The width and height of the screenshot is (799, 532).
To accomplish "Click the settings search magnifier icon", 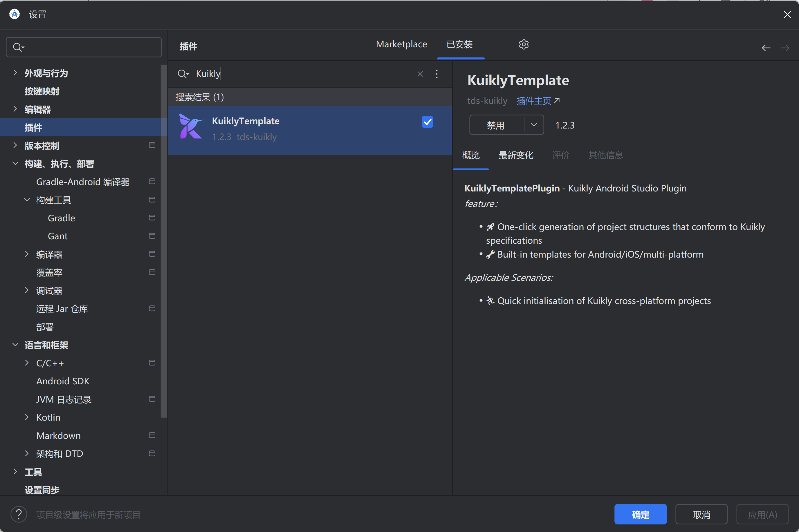I will [18, 47].
